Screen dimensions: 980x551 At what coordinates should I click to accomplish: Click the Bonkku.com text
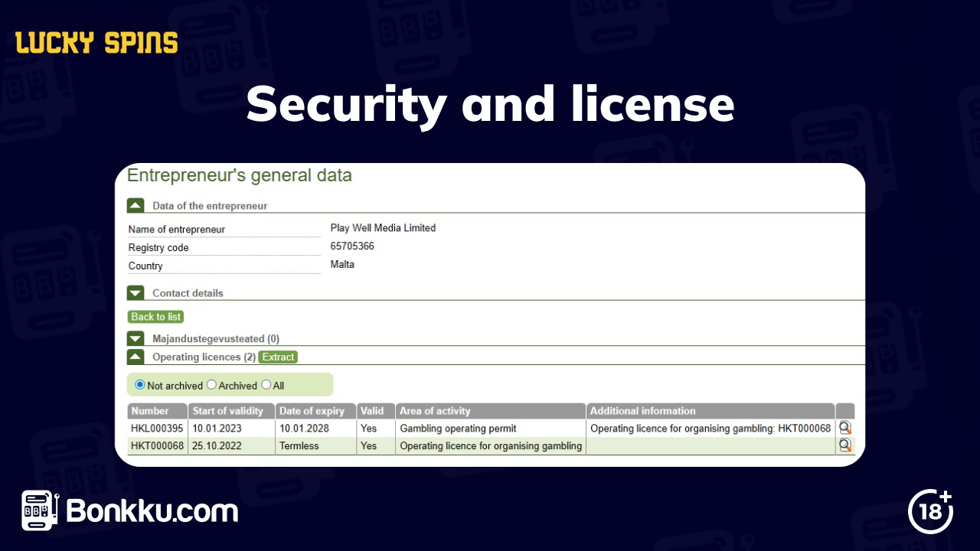(152, 511)
